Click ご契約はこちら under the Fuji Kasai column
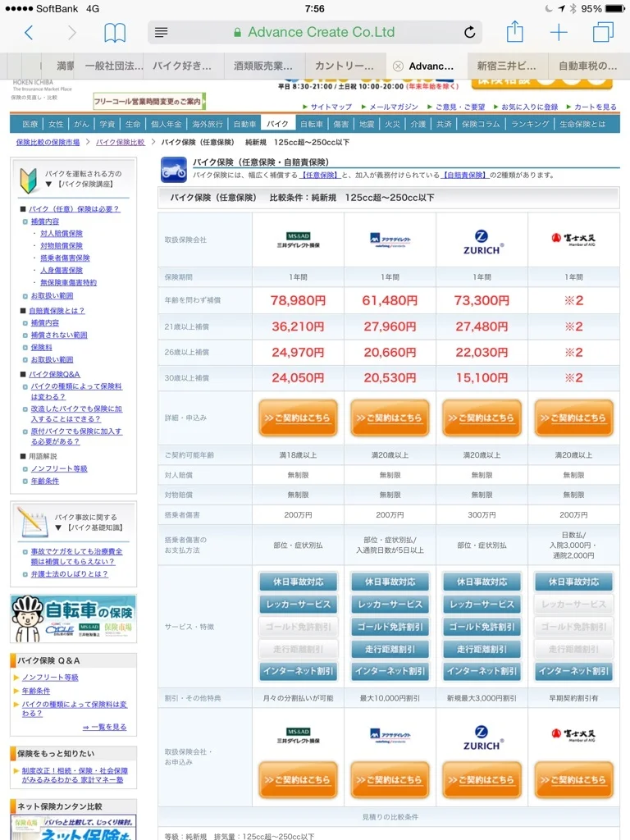 [x=573, y=418]
